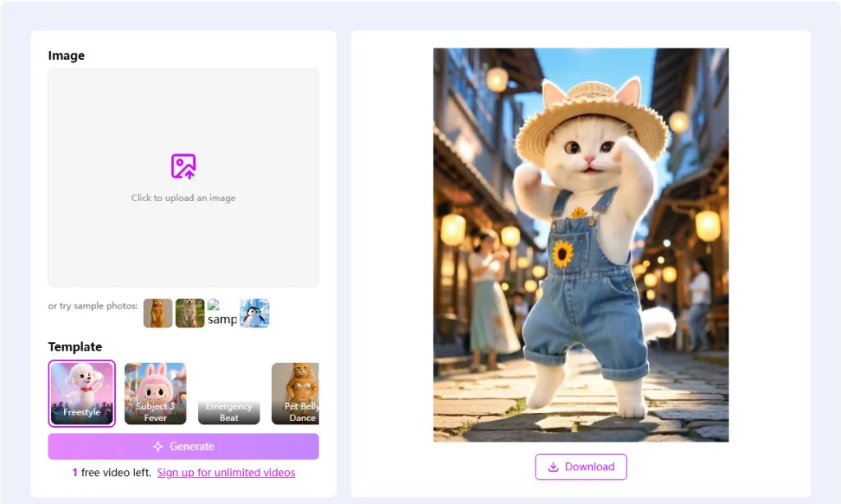Click the image upload icon
Viewport: 841px width, 504px height.
coord(183,166)
